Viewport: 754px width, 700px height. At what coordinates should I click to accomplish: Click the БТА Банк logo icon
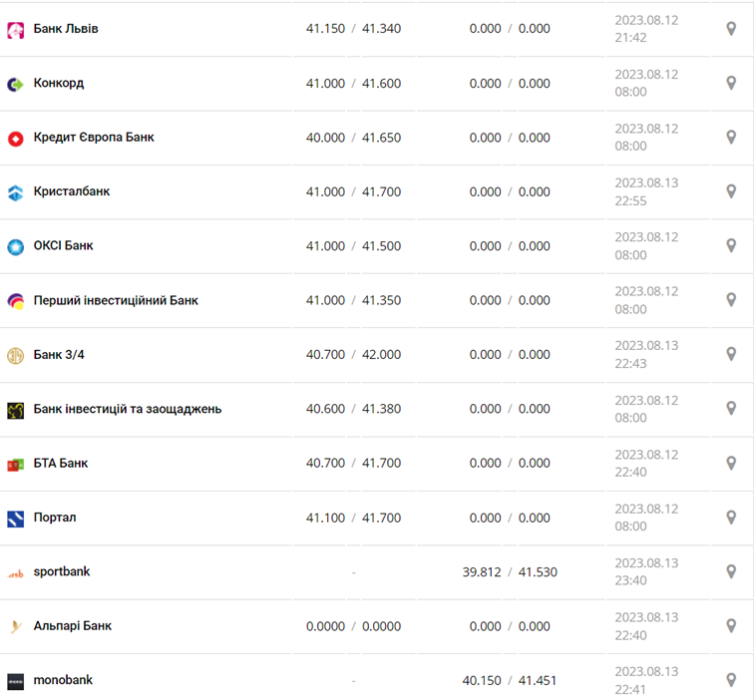coord(15,464)
